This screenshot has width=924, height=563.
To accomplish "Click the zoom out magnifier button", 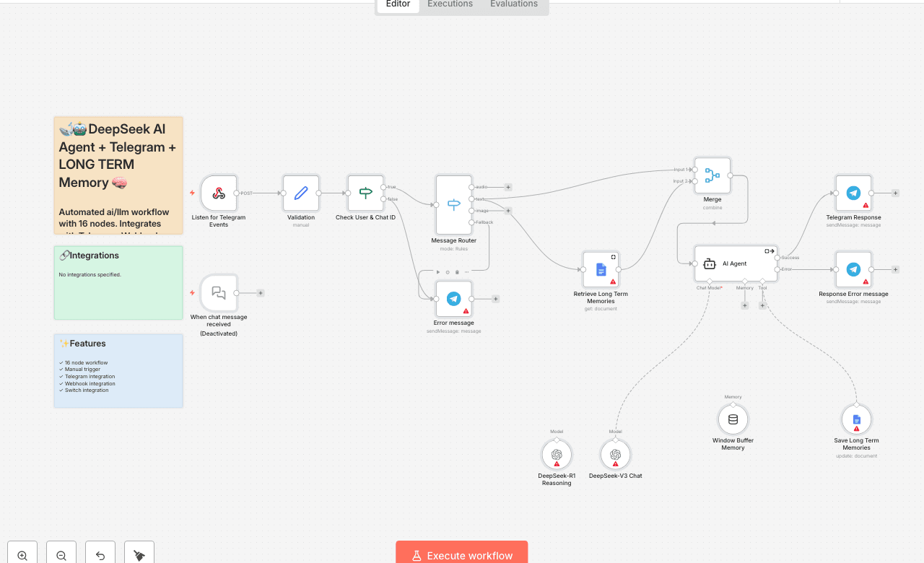I will (x=61, y=555).
